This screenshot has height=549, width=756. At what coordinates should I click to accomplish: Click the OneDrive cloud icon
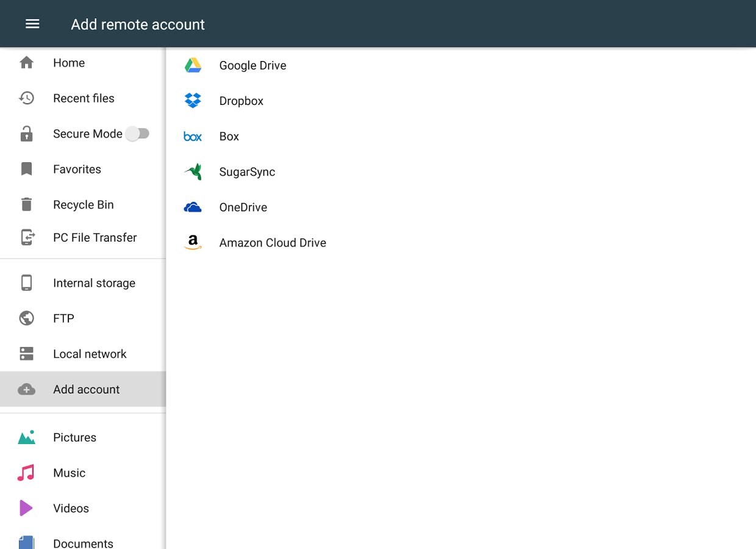click(193, 207)
